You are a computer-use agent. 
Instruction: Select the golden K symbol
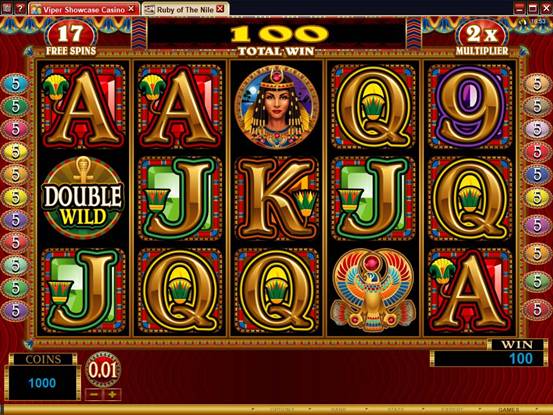click(276, 198)
